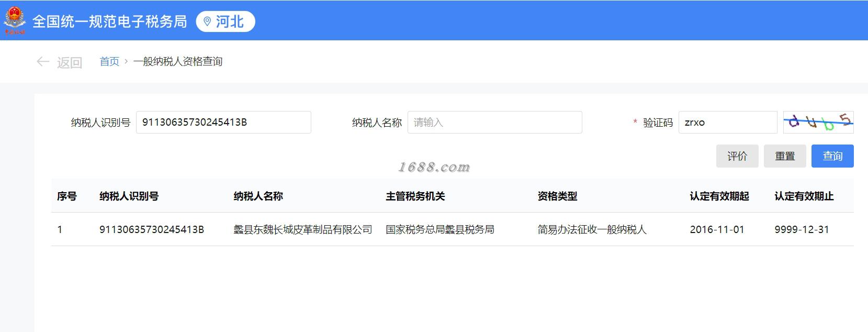Refresh the captcha image

point(818,122)
